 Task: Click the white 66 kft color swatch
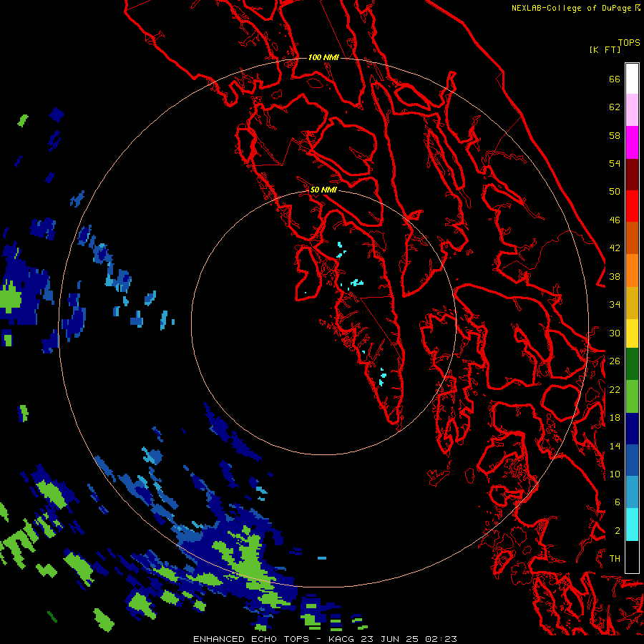[x=632, y=79]
